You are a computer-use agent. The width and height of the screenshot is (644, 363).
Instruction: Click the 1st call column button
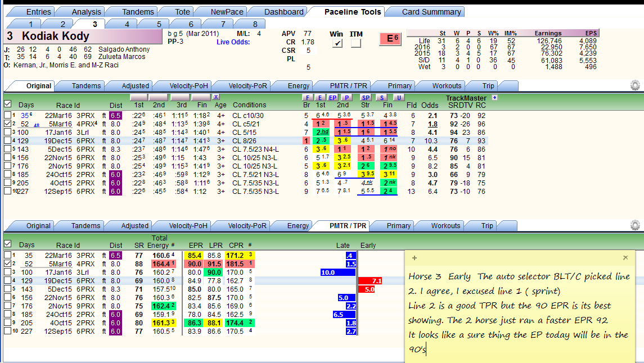point(139,97)
